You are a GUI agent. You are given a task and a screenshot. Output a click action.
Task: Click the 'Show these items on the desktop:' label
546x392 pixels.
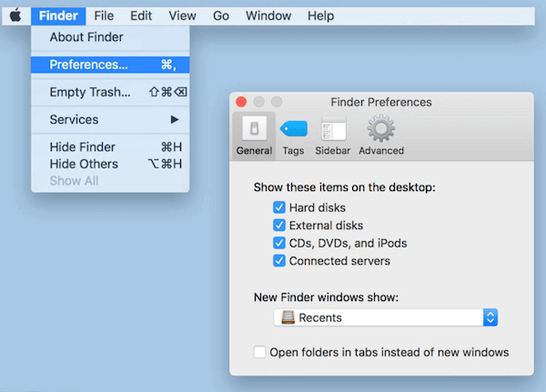tap(344, 187)
